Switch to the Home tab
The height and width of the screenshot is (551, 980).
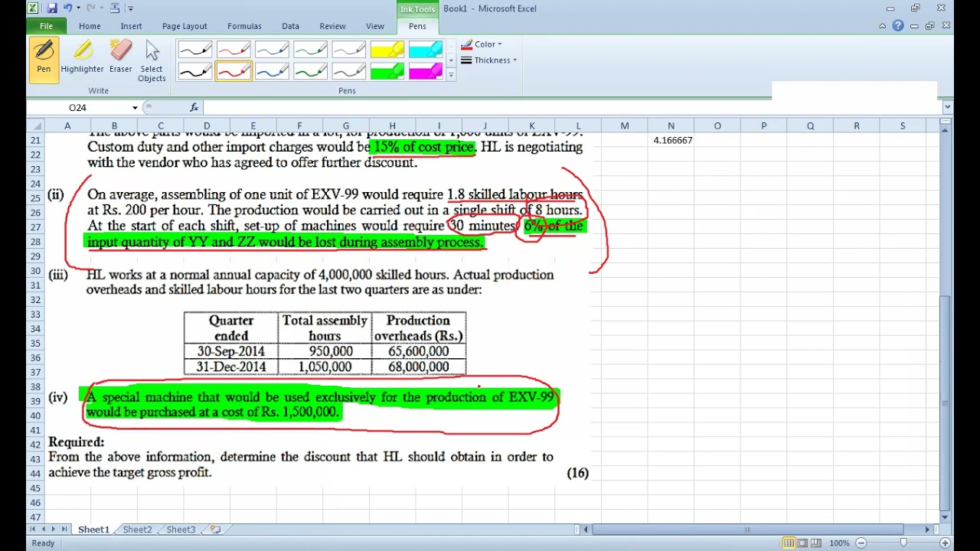tap(90, 26)
